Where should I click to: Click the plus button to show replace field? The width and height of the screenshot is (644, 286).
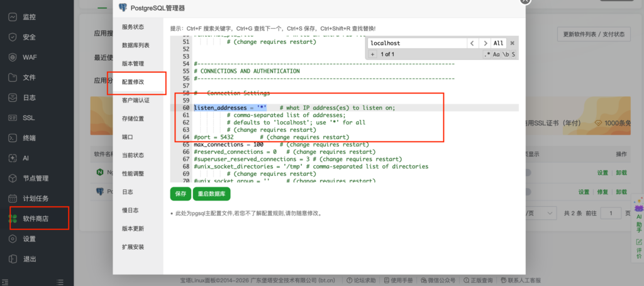click(372, 54)
